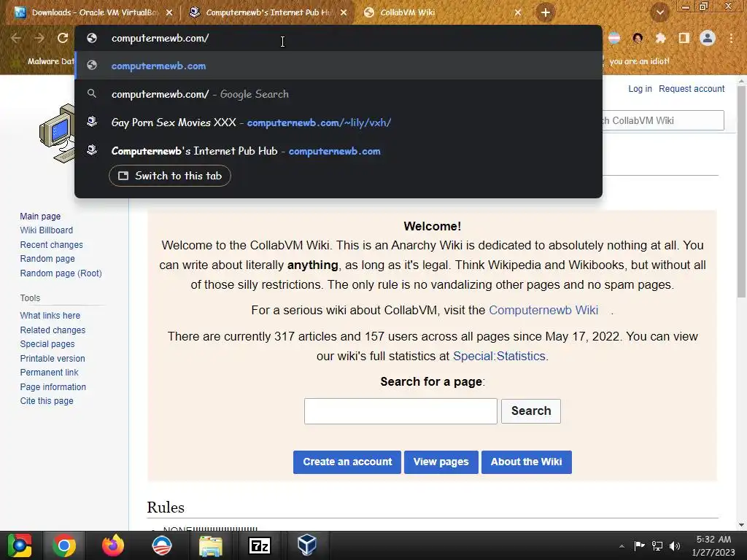
Task: Open the tab search dropdown arrow
Action: pyautogui.click(x=659, y=13)
